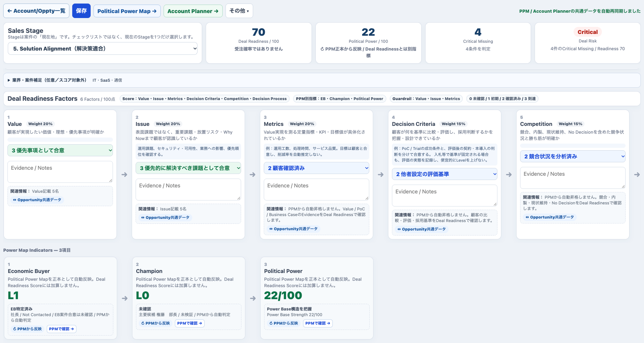Open the Metrics level dropdown

click(x=317, y=168)
